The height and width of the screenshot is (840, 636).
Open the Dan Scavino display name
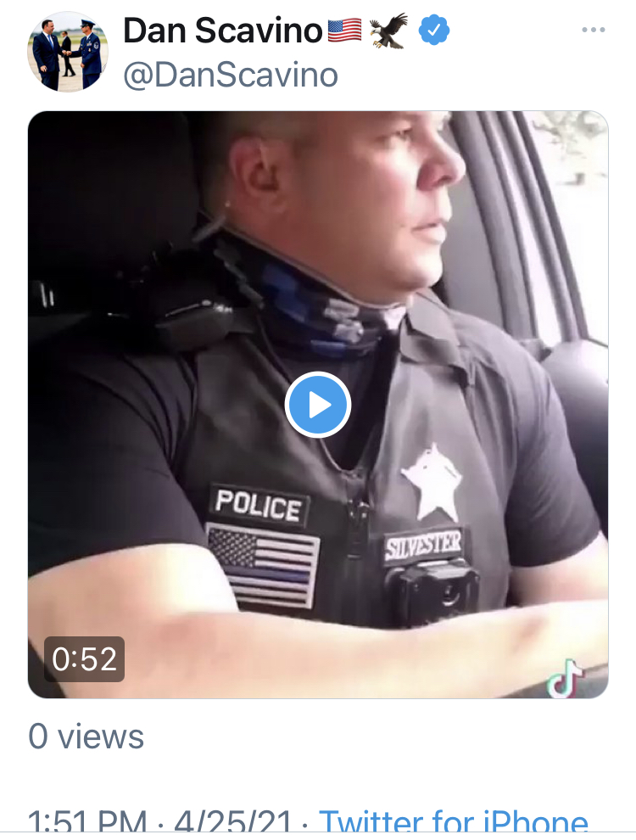point(223,31)
